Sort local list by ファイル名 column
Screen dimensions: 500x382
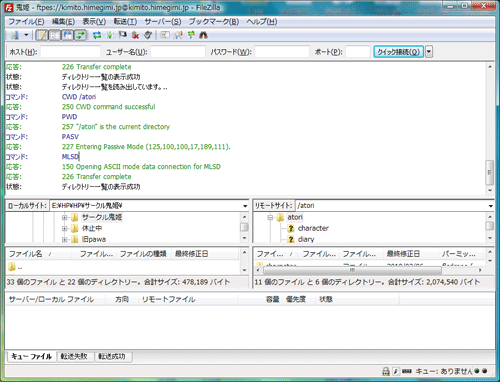pyautogui.click(x=39, y=254)
